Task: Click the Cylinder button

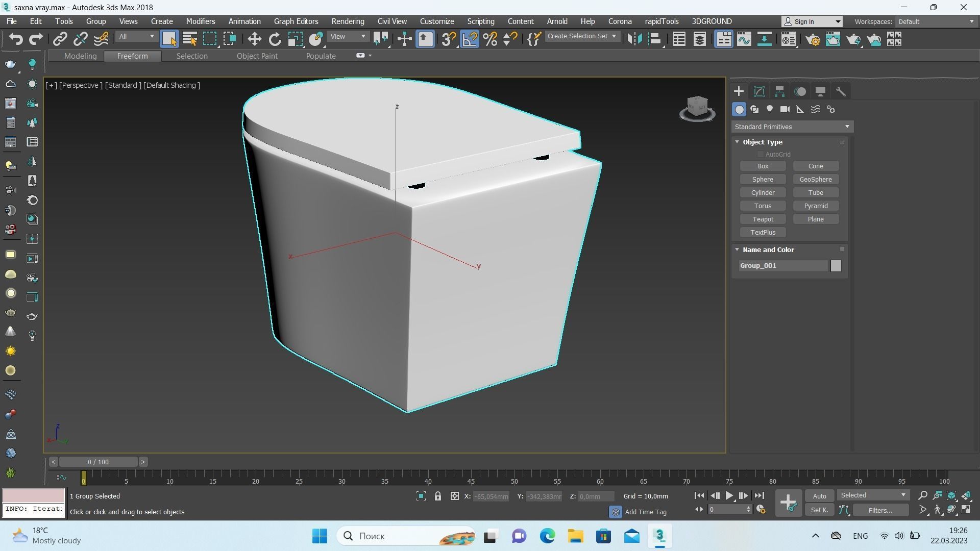Action: click(x=763, y=193)
